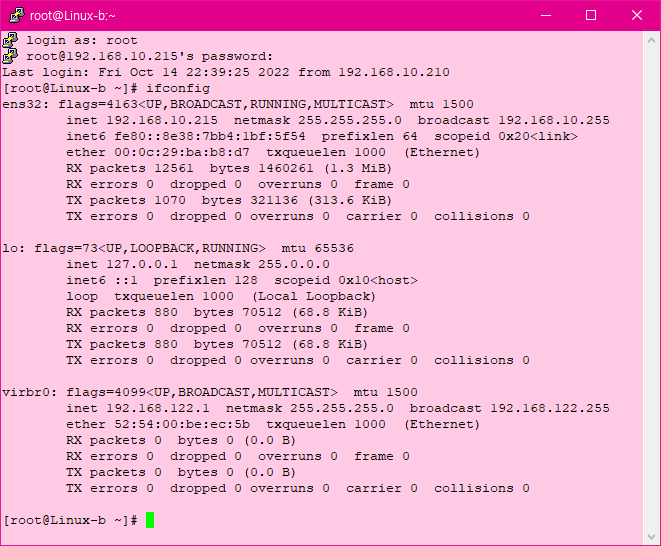Click the 'ens32:' interface name
Screen dimensions: 661x546
coord(26,105)
